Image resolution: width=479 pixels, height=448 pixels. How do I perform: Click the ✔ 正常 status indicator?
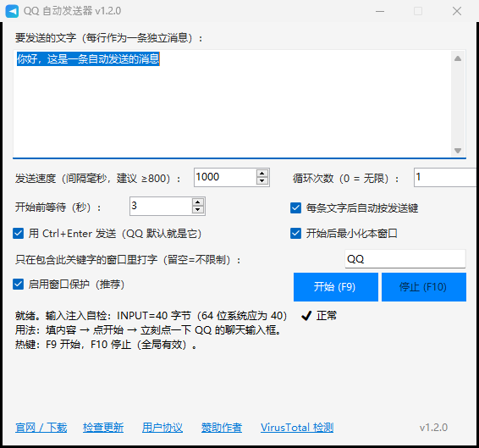pos(319,315)
